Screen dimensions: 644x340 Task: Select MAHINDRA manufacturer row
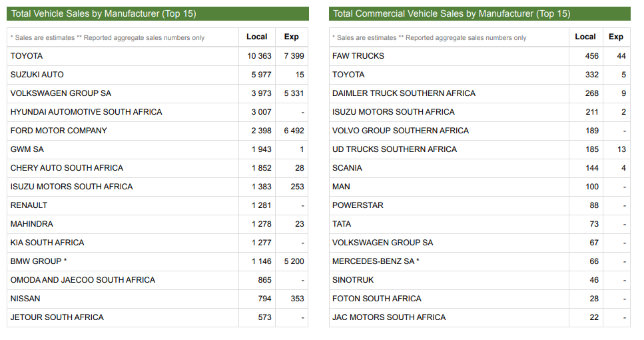tap(157, 224)
